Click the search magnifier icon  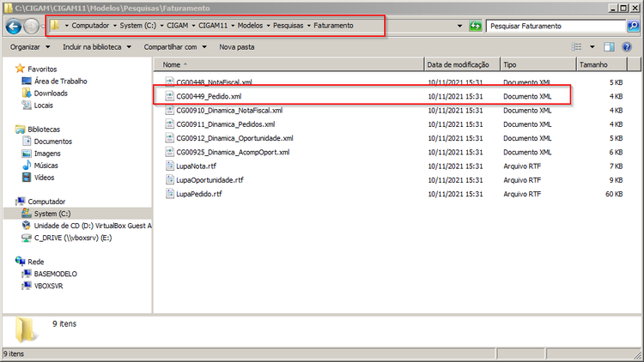tap(633, 26)
